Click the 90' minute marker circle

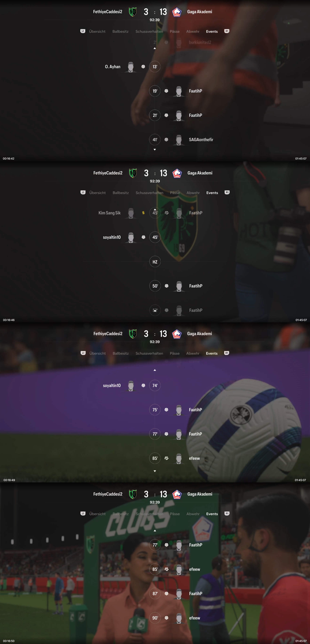point(155,618)
